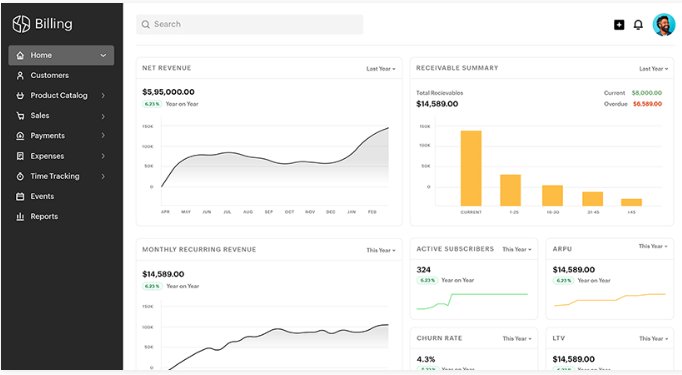Click the Time Tracking stopwatch icon
This screenshot has width=682, height=375.
(x=20, y=176)
